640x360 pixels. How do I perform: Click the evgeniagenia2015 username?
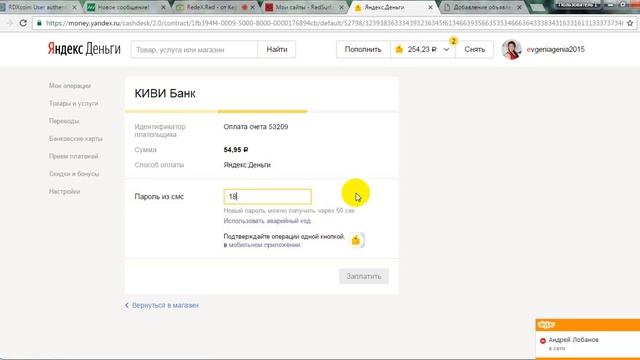(556, 49)
